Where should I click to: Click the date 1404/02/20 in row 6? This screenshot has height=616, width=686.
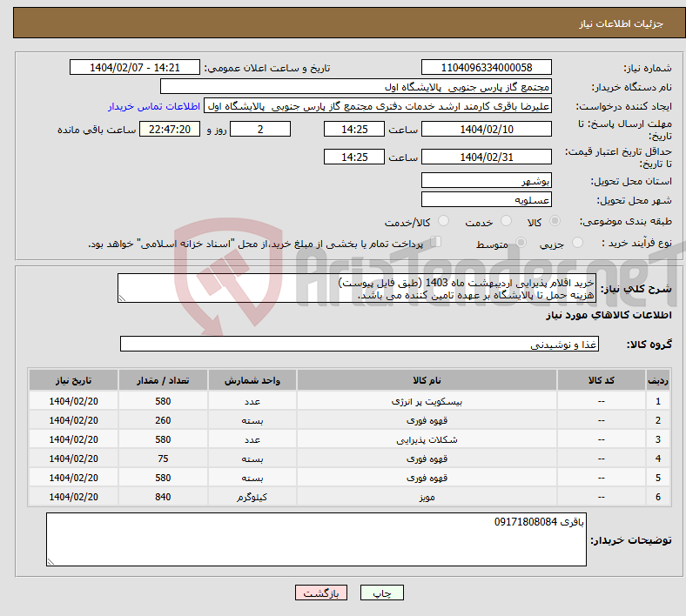click(73, 497)
